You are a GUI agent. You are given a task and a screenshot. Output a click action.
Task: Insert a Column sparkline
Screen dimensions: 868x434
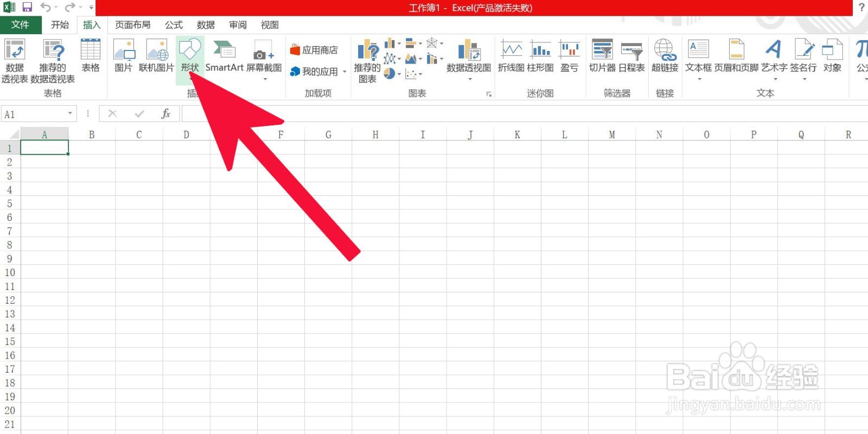pos(540,55)
